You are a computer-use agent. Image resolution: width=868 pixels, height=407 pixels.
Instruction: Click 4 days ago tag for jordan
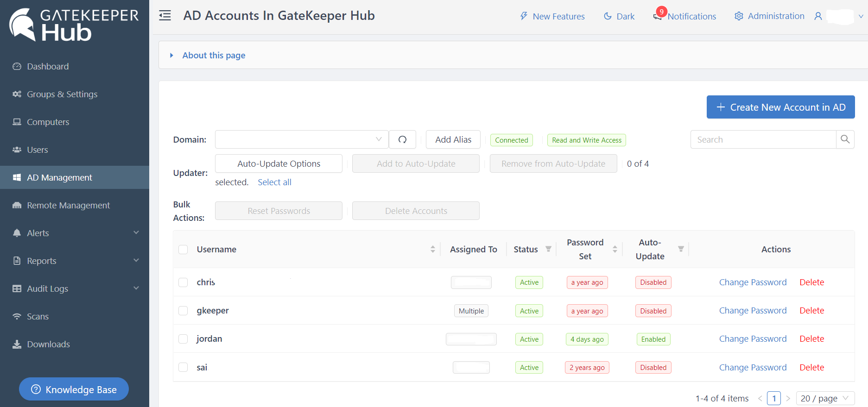pyautogui.click(x=587, y=339)
